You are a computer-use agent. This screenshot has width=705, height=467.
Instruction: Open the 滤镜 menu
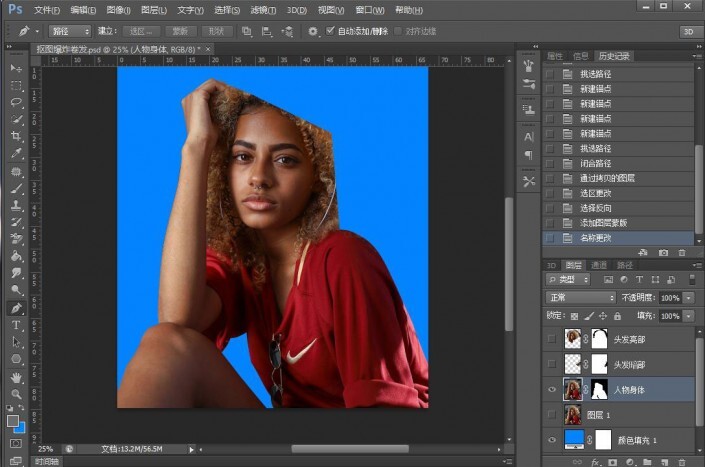[264, 9]
